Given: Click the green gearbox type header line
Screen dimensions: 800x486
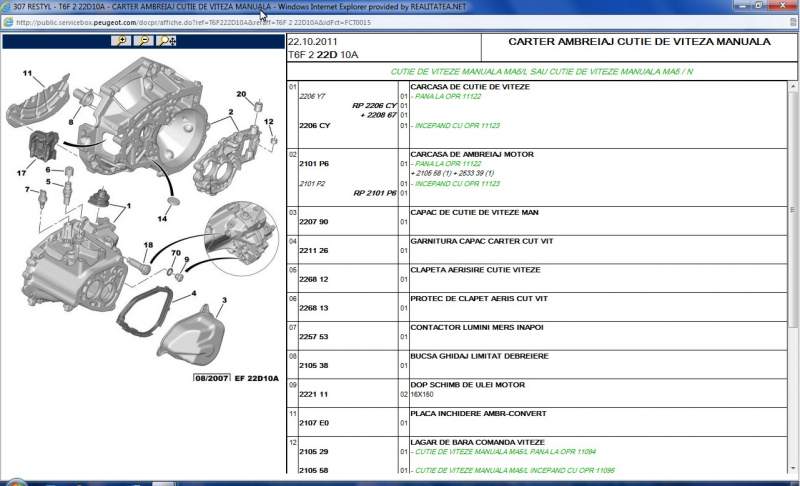Looking at the screenshot, I should [x=542, y=71].
